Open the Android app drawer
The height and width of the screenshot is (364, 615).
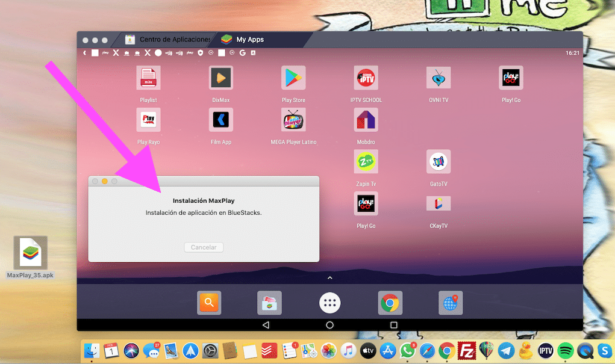tap(329, 303)
